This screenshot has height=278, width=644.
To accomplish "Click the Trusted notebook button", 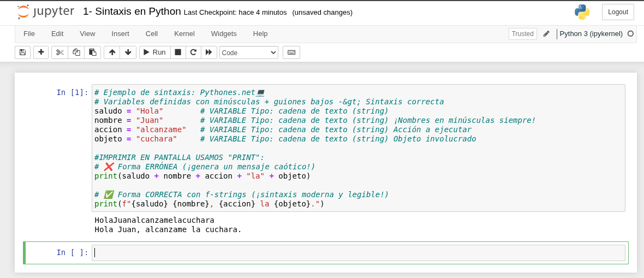I will tap(522, 34).
